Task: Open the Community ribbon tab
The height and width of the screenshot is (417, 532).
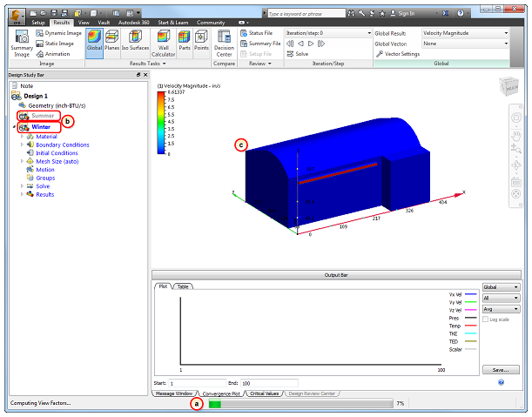Action: (x=211, y=23)
